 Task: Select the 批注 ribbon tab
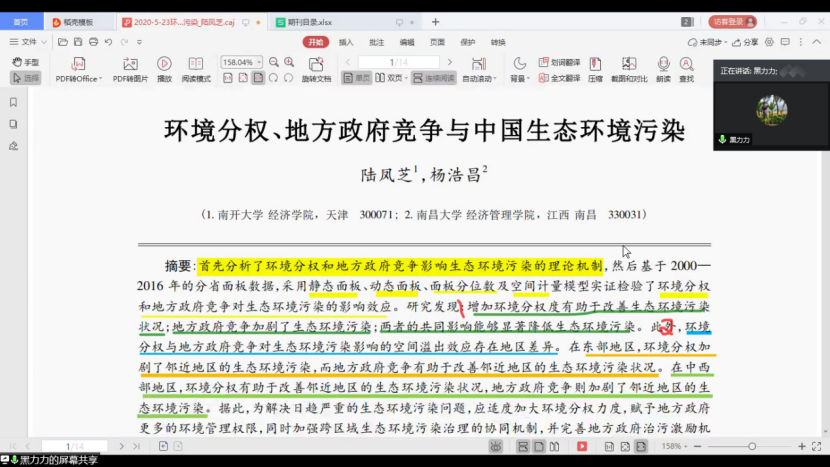point(376,42)
